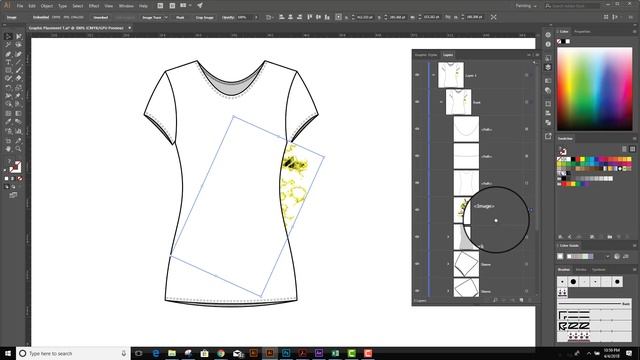Open Edit menu

32,6
